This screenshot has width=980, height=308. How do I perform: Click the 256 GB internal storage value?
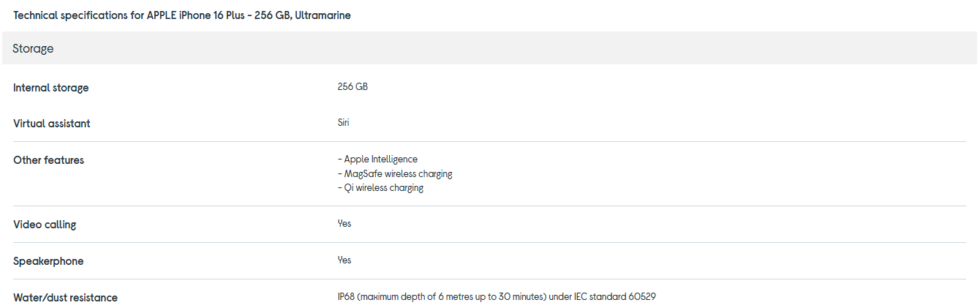353,86
